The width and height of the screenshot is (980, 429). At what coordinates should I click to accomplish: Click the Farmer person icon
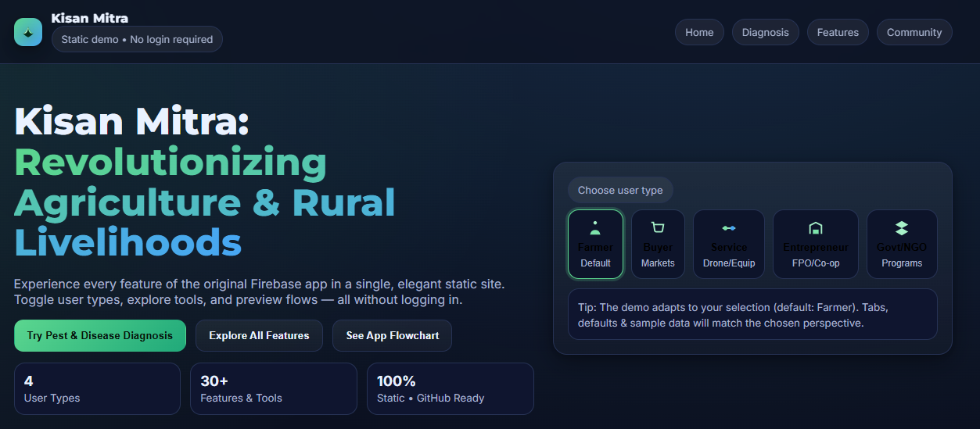595,228
